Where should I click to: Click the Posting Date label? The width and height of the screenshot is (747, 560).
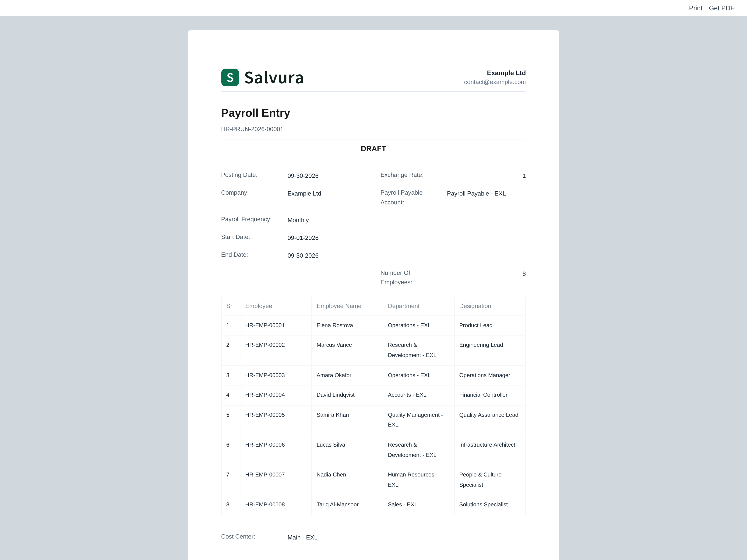tap(239, 175)
